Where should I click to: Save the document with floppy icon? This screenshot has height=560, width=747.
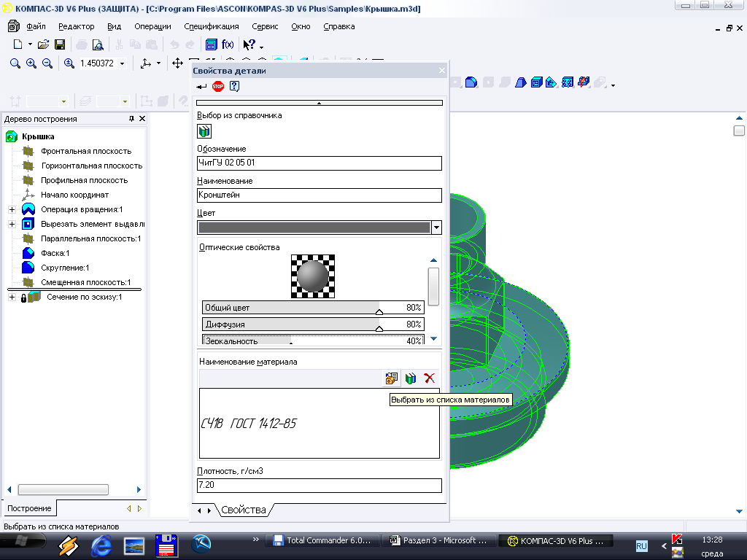coord(60,44)
